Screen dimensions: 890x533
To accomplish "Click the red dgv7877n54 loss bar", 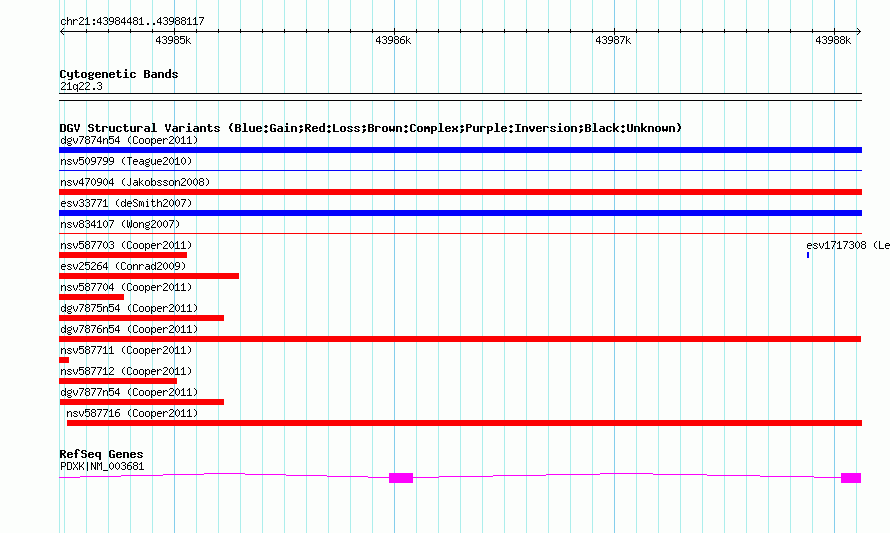I will tap(142, 402).
